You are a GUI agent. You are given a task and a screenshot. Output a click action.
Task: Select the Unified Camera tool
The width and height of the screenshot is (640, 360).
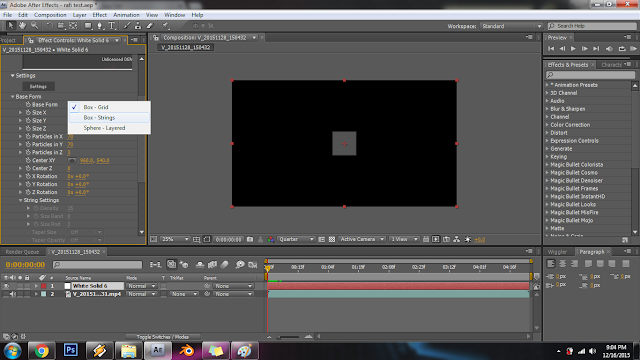pyautogui.click(x=61, y=26)
